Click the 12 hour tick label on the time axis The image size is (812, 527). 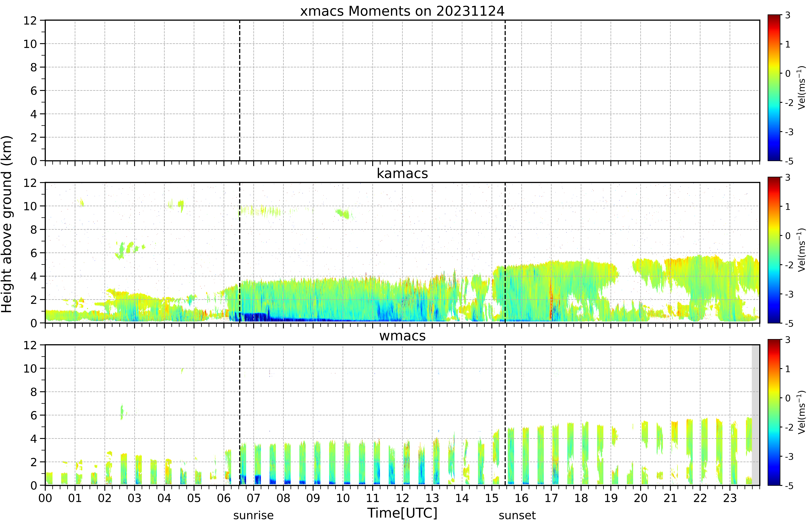tap(402, 498)
